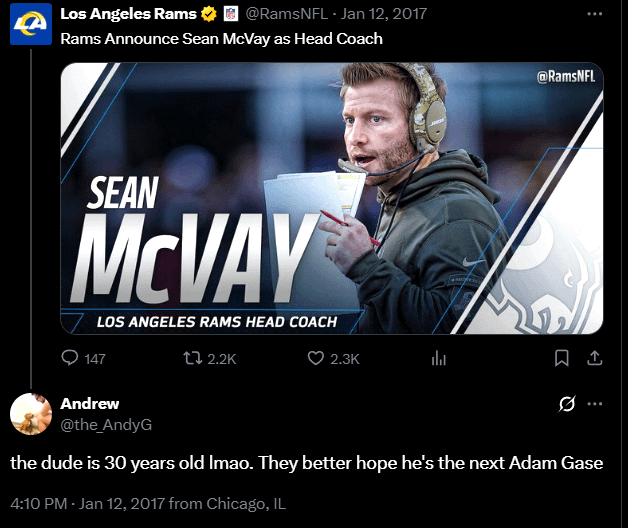The width and height of the screenshot is (628, 528).
Task: Click the @the_AndyG handle
Action: [106, 425]
